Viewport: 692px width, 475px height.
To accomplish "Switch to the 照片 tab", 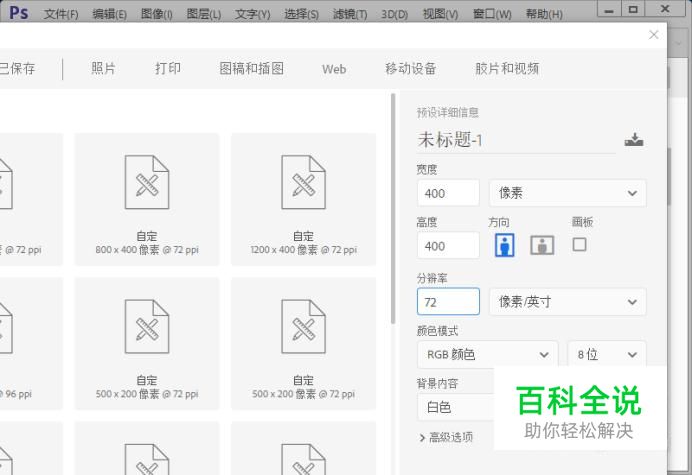I will pyautogui.click(x=103, y=68).
